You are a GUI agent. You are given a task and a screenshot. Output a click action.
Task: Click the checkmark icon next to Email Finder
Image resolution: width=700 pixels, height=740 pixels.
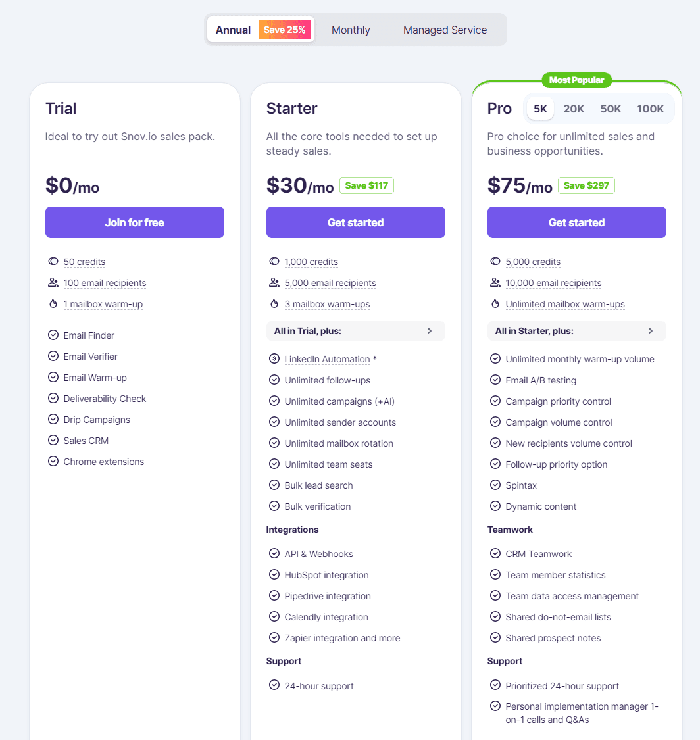pos(53,335)
